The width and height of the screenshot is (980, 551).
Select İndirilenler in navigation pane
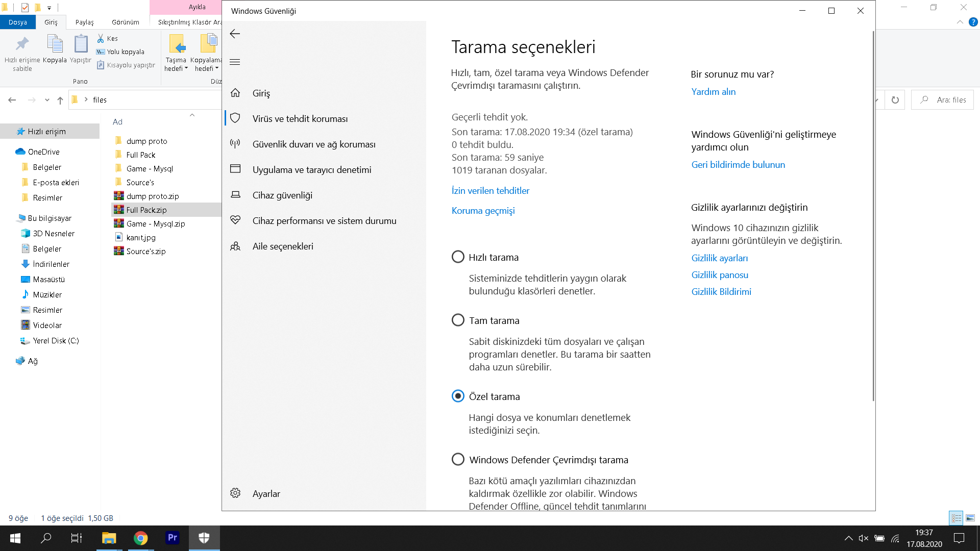click(50, 264)
